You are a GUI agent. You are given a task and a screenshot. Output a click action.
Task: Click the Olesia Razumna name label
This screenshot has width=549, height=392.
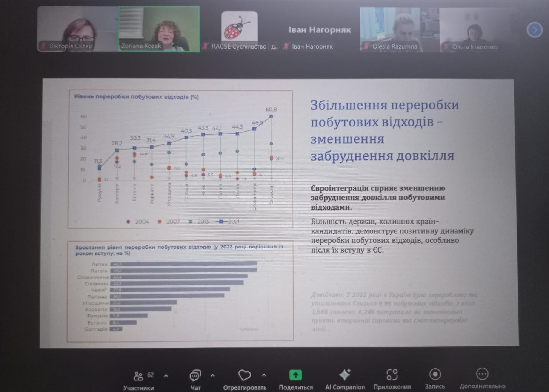tap(395, 47)
